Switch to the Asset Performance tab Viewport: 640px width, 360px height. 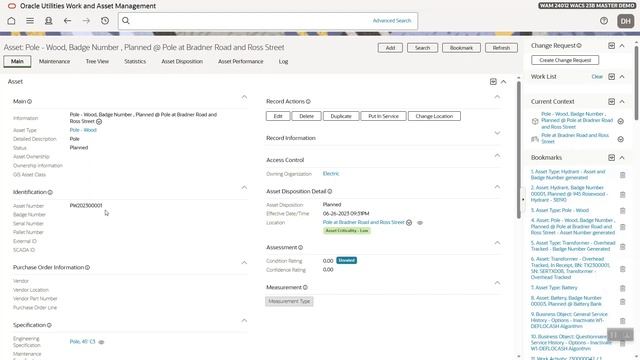point(240,61)
